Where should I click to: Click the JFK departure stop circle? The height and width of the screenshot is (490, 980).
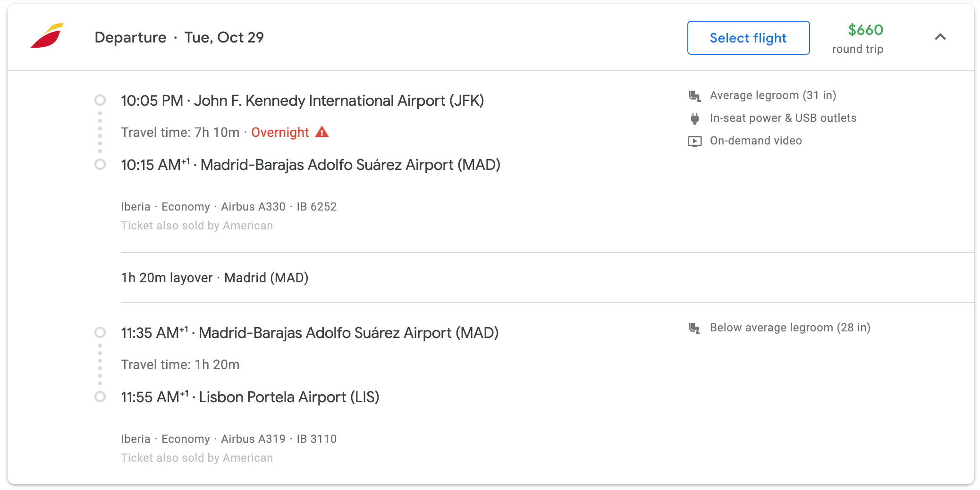coord(100,100)
